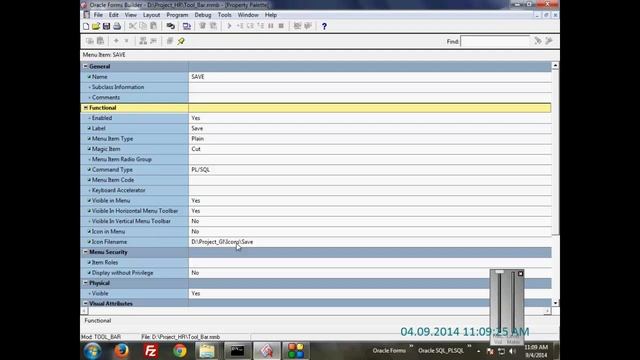This screenshot has height=360, width=640.
Task: Click the Connect to database icon
Action: click(x=171, y=26)
